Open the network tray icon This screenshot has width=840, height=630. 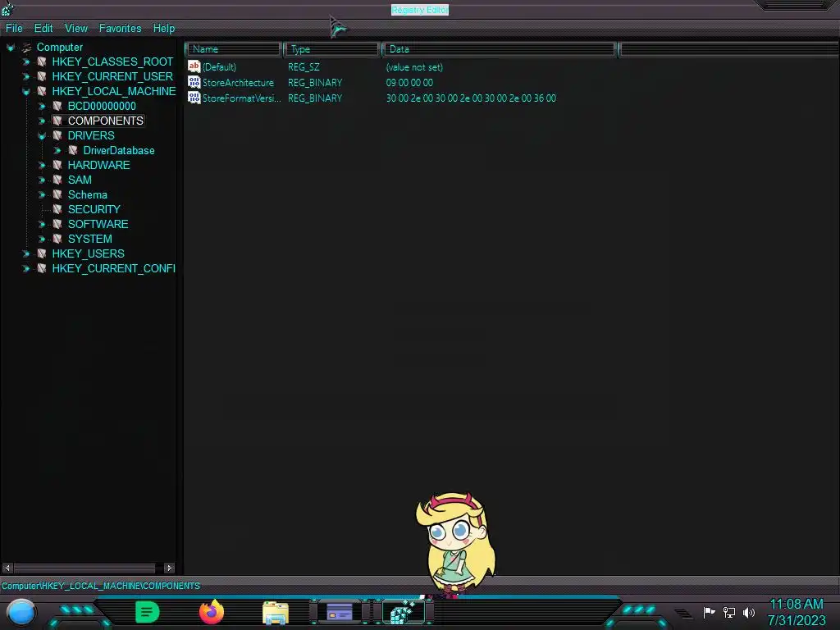[x=728, y=612]
